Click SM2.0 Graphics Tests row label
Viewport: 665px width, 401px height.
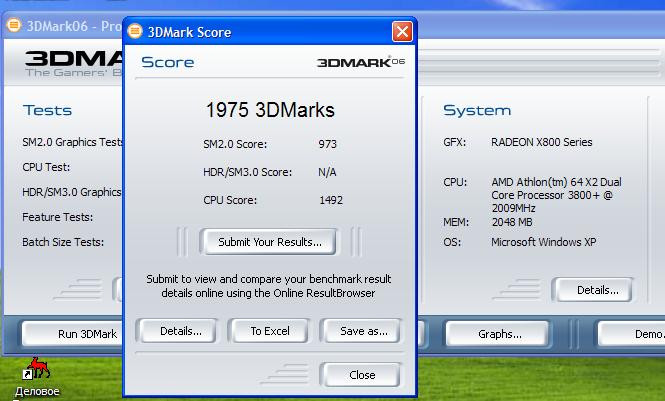tap(73, 142)
